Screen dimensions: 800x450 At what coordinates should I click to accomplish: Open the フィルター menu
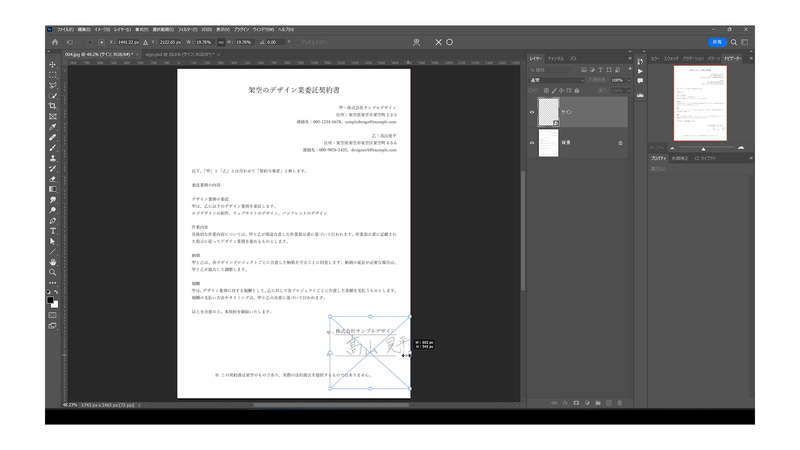click(x=187, y=30)
